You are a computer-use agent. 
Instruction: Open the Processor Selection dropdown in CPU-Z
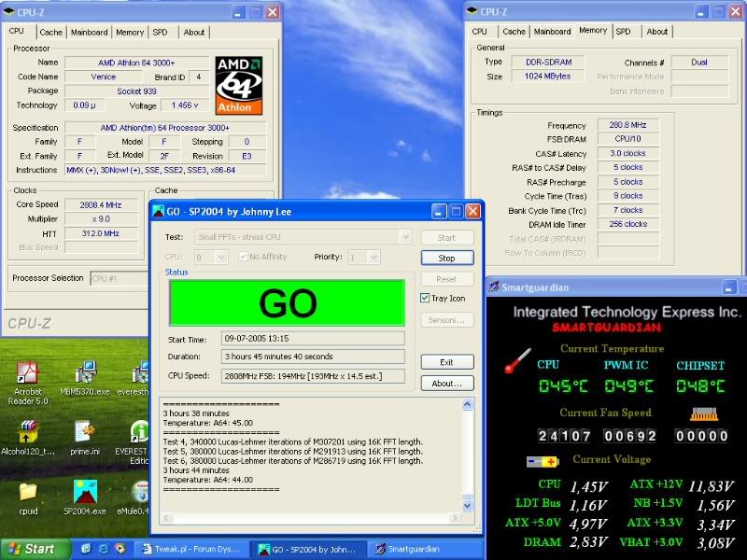click(x=120, y=278)
